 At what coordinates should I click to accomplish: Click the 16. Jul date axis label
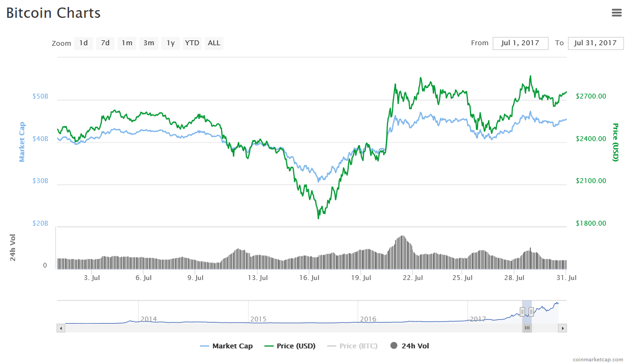pos(309,278)
